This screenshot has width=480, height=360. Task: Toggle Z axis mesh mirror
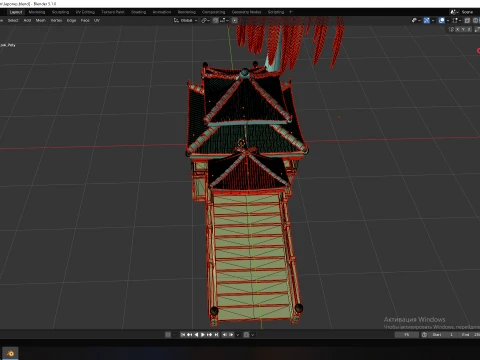(469, 29)
